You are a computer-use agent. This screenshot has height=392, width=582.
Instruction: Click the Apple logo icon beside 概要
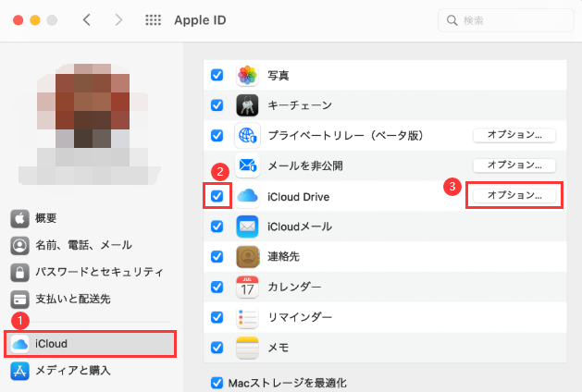pos(19,218)
